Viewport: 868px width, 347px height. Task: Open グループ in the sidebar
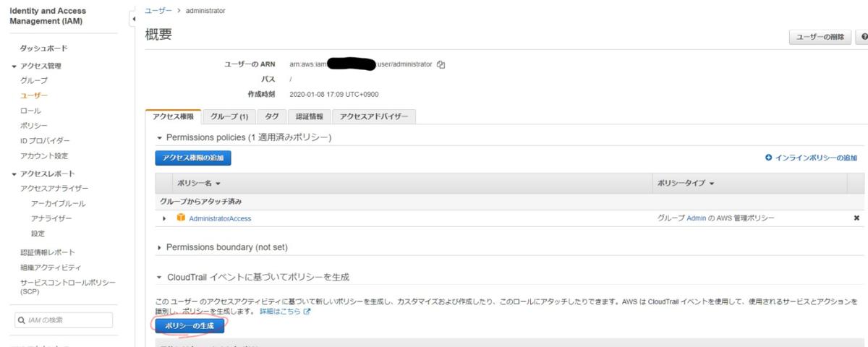point(34,80)
